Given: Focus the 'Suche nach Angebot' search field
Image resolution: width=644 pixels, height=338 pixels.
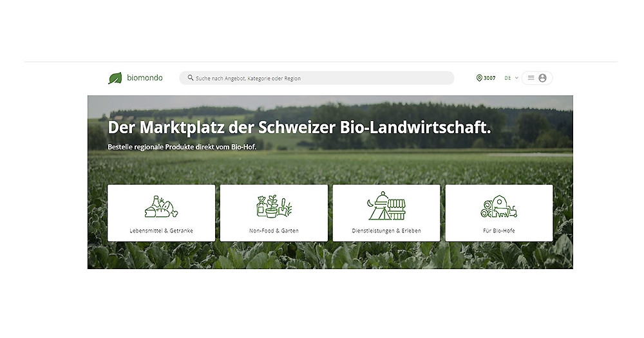Looking at the screenshot, I should [x=322, y=78].
